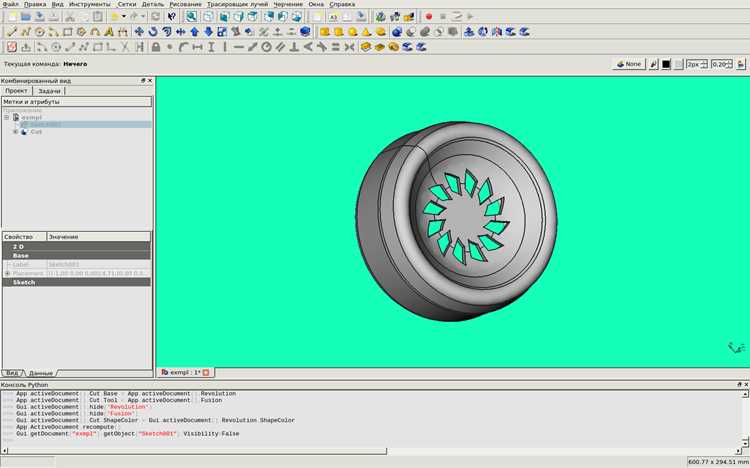This screenshot has width=750, height=468.
Task: Switch to the Данные property tab
Action: (x=40, y=373)
